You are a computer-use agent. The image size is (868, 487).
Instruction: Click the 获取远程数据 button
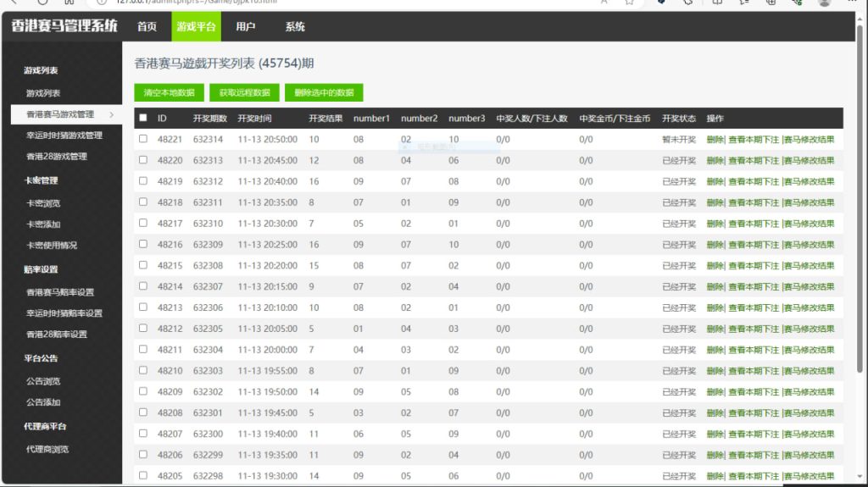point(244,92)
